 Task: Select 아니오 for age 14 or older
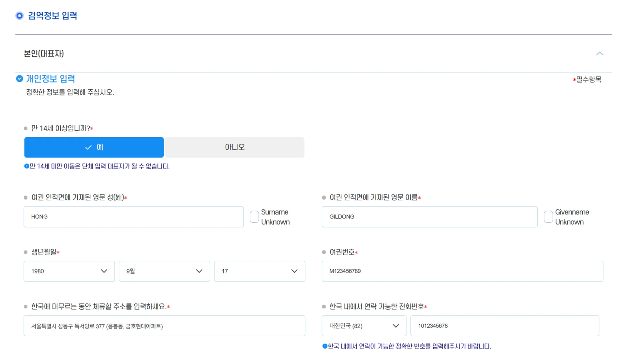234,147
